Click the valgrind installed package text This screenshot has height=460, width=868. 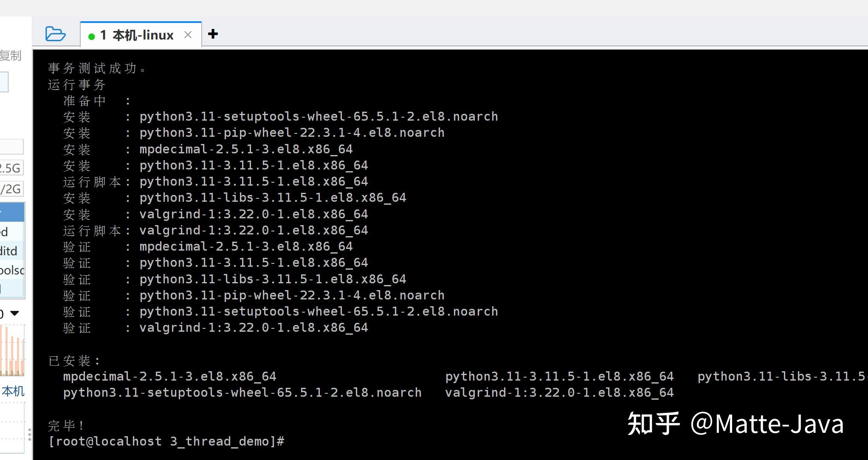tap(558, 392)
